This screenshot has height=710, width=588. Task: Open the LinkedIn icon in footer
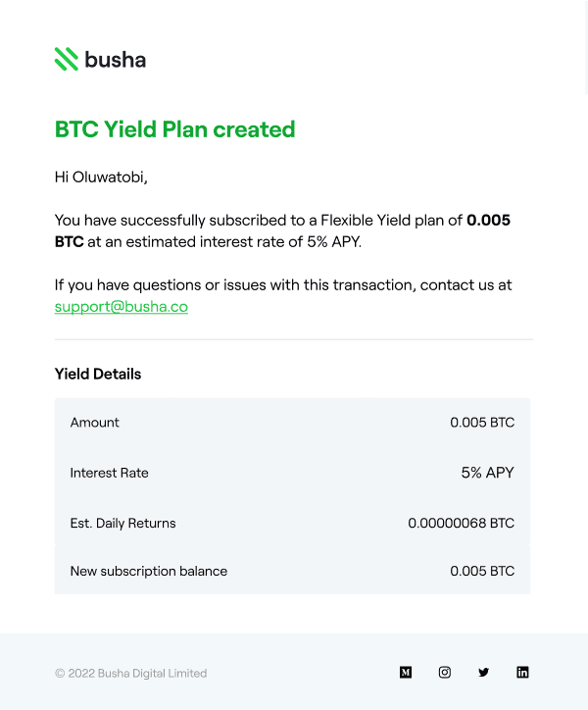(x=522, y=673)
